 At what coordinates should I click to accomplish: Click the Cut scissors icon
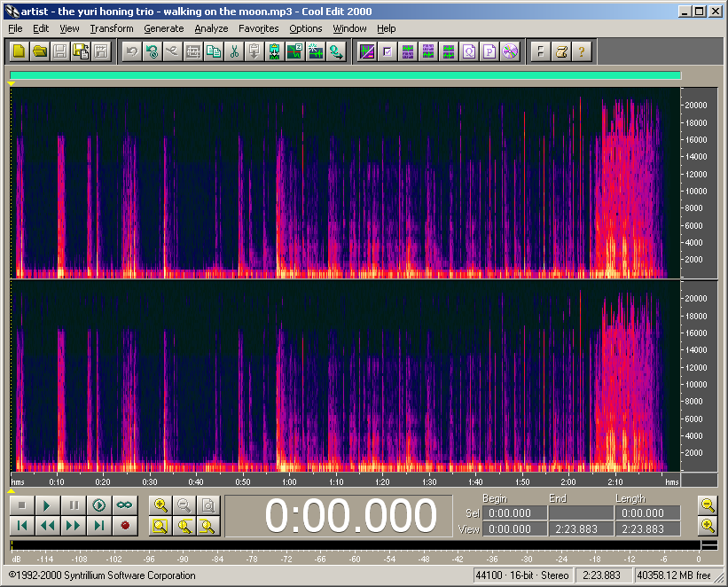[234, 51]
